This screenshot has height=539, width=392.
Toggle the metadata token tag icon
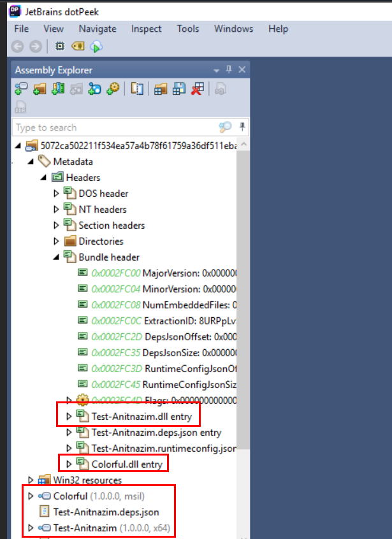(78, 46)
